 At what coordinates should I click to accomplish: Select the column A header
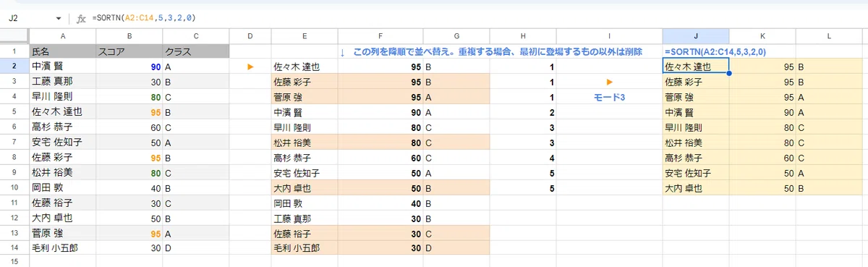[63, 36]
